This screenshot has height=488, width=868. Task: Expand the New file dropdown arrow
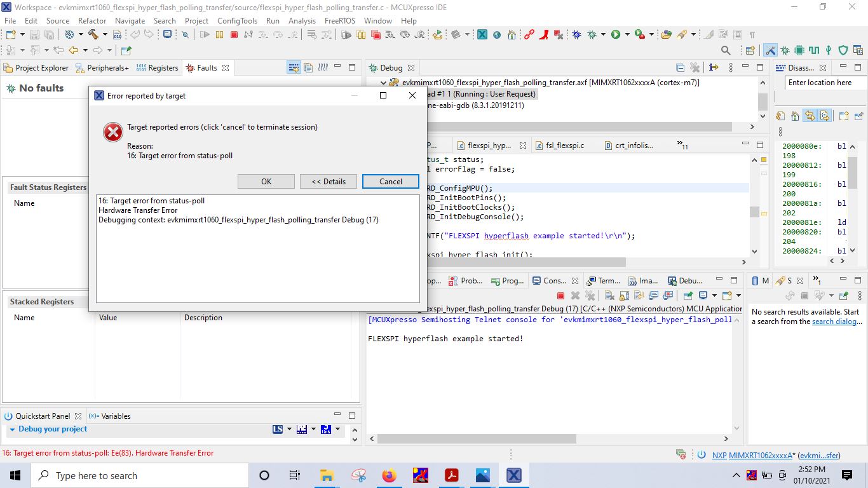point(23,35)
